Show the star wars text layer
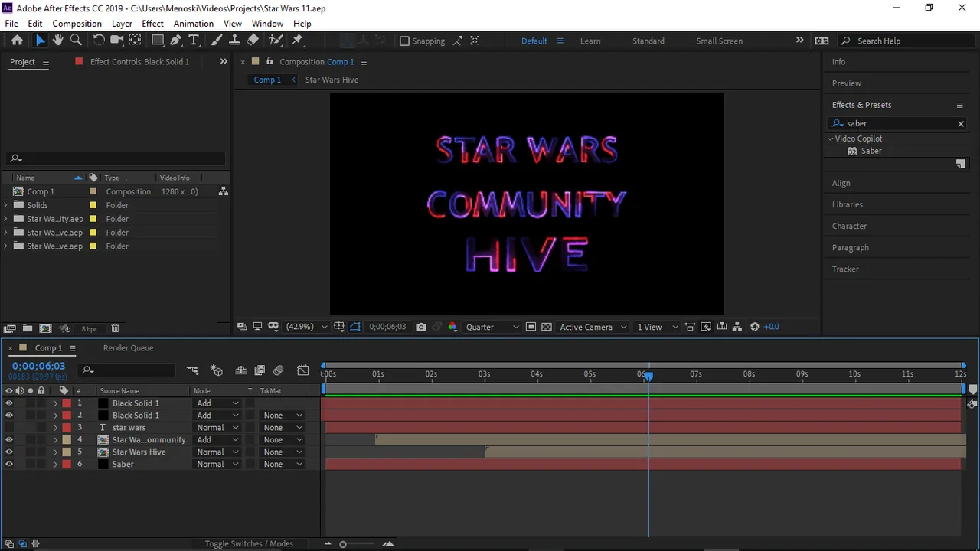980x551 pixels. coord(9,428)
